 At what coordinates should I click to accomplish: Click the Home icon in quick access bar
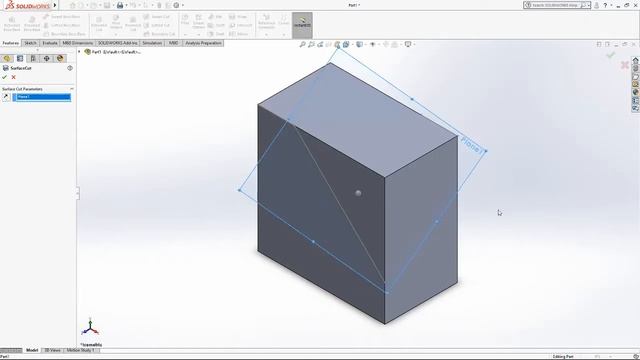point(73,5)
